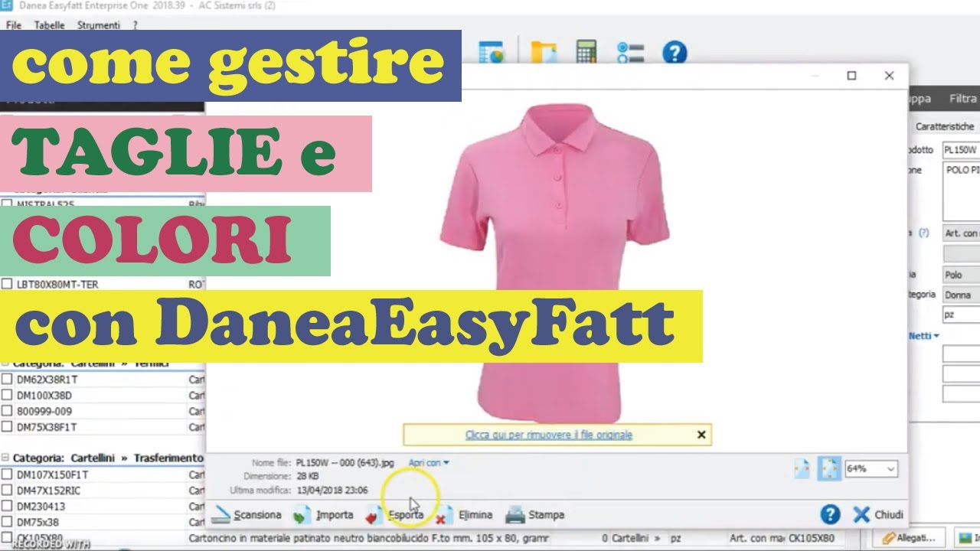The height and width of the screenshot is (551, 980).
Task: Switch to the Caratteristiche tab
Action: click(x=945, y=126)
